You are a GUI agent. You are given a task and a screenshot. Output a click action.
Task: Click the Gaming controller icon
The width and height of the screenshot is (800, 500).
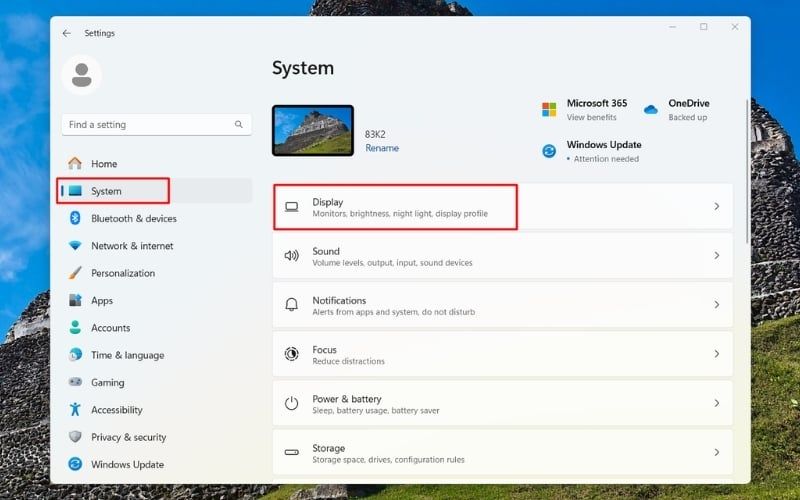[x=75, y=382]
